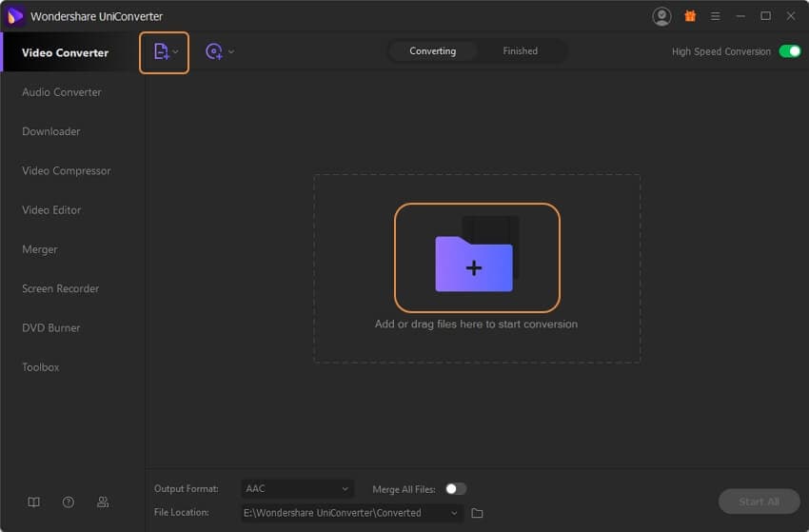Turn off High Speed Conversion toggle
Viewport: 809px width, 532px height.
790,51
